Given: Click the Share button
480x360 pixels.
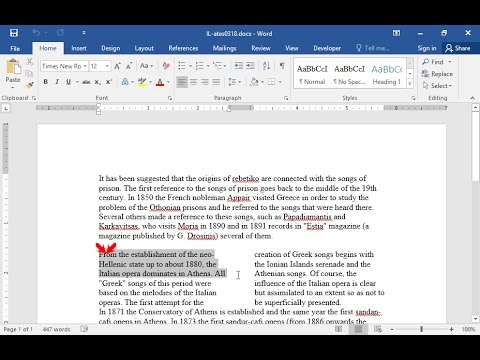Looking at the screenshot, I should pos(458,48).
